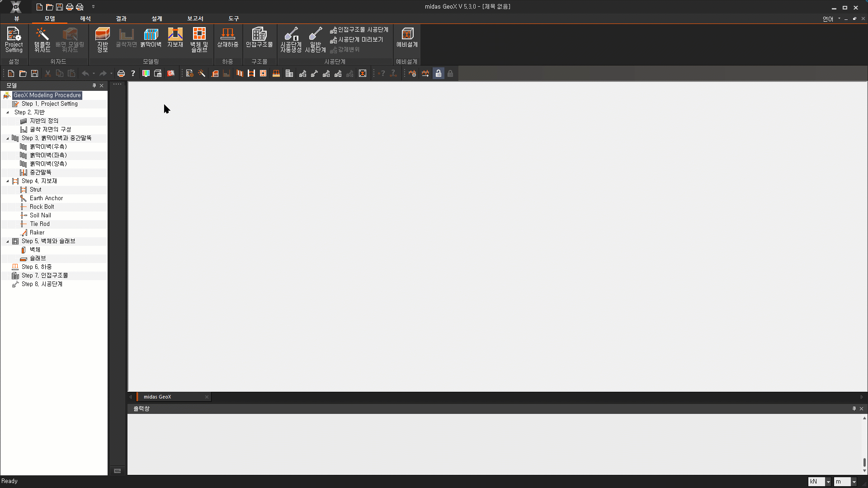This screenshot has width=868, height=488.
Task: Click the Open folder toolbar icon
Action: (23, 74)
